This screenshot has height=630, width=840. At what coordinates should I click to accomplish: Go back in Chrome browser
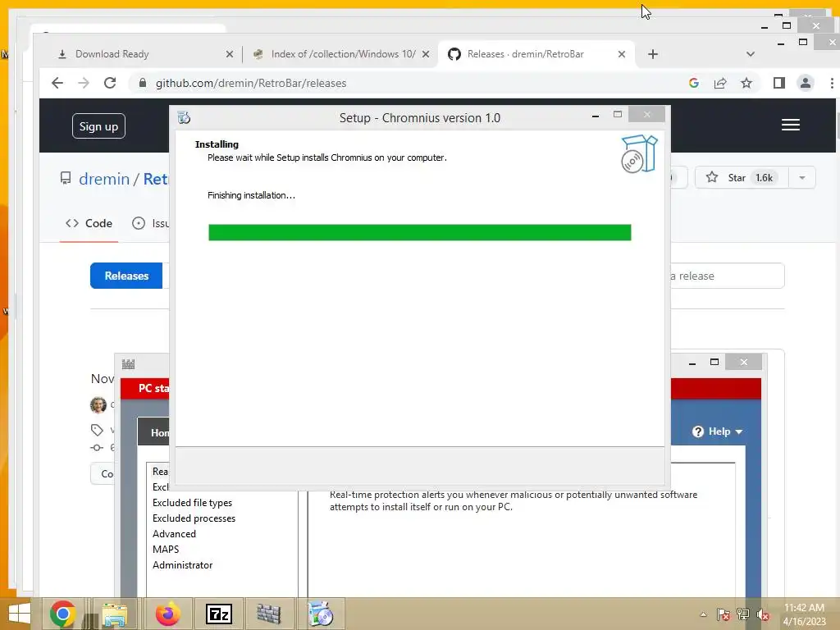point(57,83)
